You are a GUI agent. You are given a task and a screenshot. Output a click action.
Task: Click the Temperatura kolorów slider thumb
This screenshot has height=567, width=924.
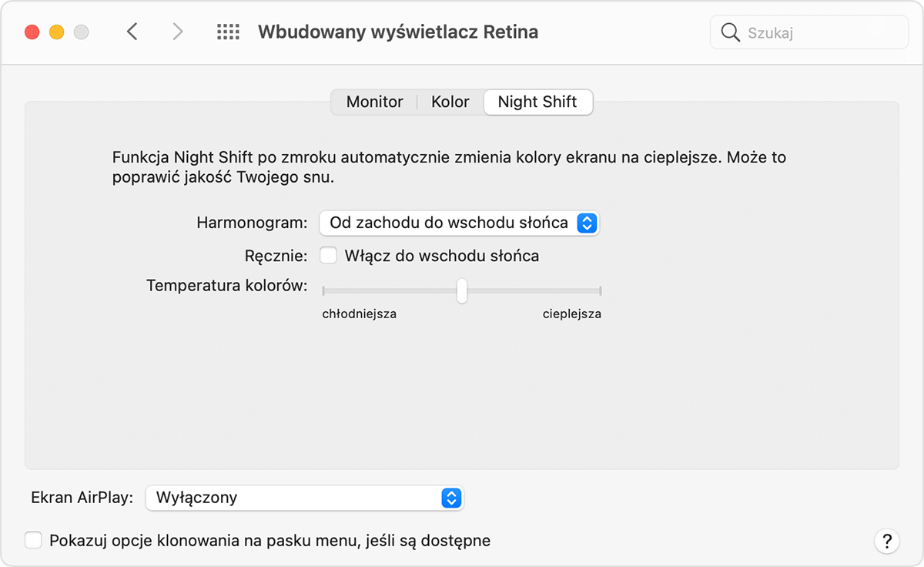[461, 290]
